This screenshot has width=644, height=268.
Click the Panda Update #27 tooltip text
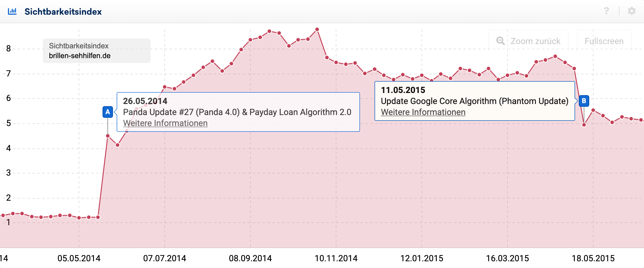click(x=237, y=112)
